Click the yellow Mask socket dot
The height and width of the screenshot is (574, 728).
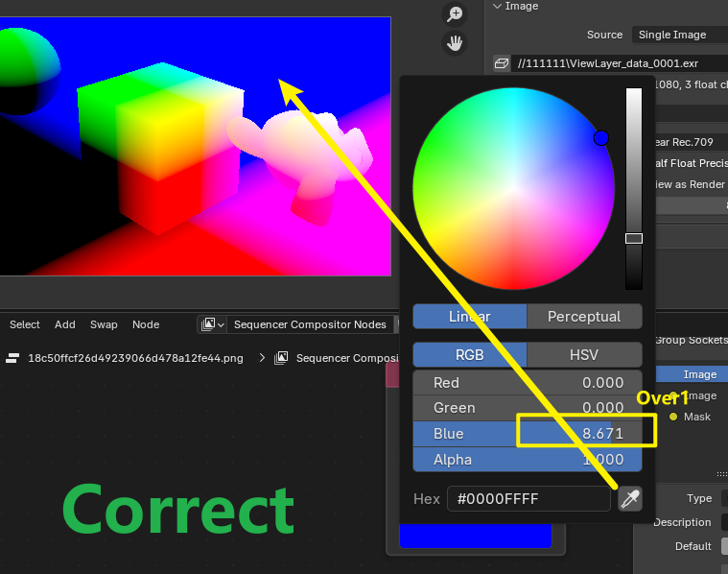pyautogui.click(x=673, y=417)
